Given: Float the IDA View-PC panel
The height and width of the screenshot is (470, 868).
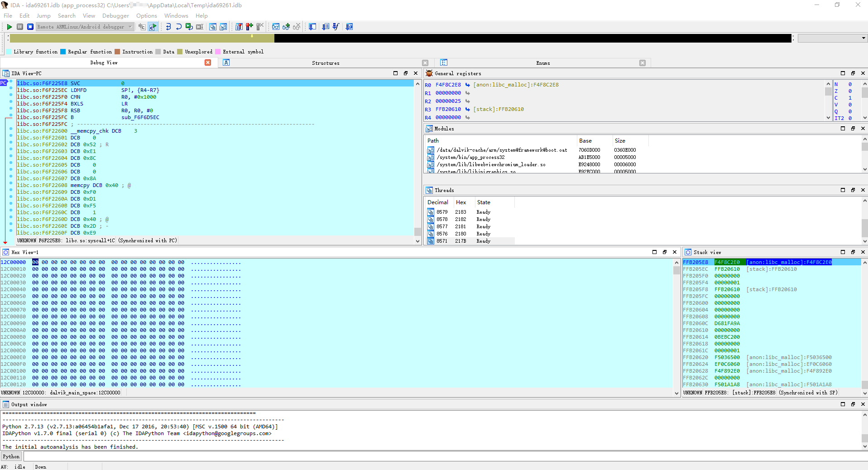Looking at the screenshot, I should click(406, 73).
